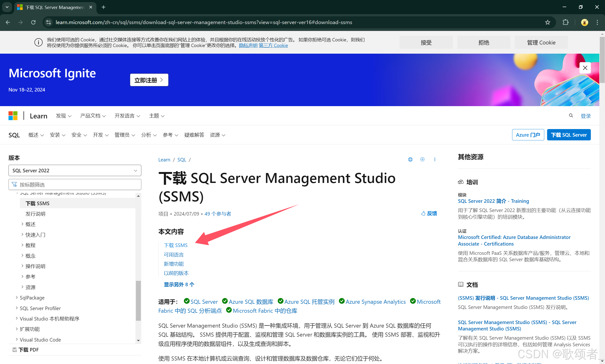Screen dimensions: 605x364
Task: Open the SQL Server 2022 version dropdown
Action: 75,170
